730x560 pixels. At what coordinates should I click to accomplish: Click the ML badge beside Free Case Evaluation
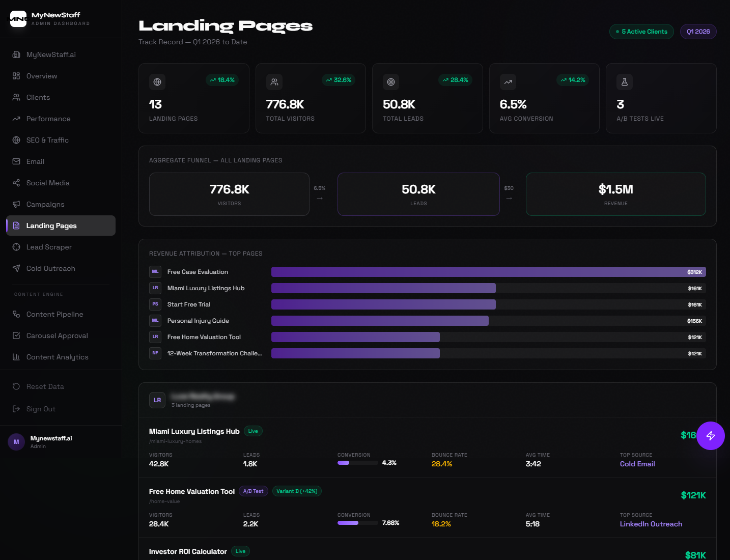click(155, 271)
